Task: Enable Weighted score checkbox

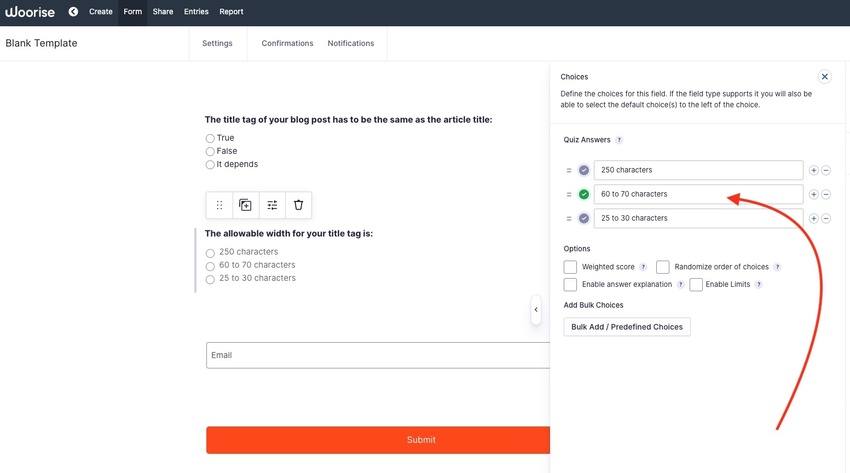Action: 570,267
